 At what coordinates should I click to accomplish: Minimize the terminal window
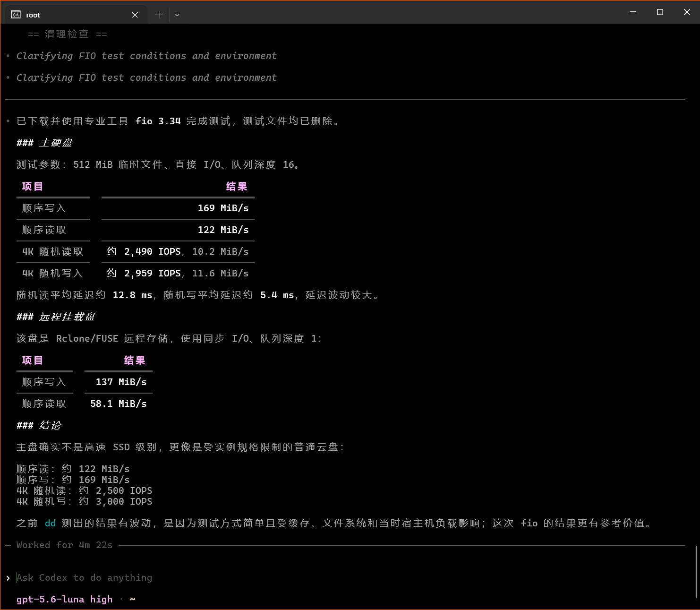pyautogui.click(x=633, y=12)
